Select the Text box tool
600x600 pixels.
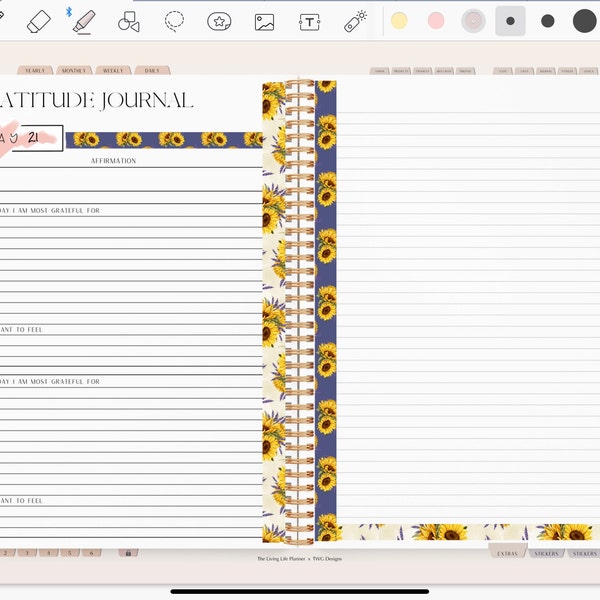[310, 22]
